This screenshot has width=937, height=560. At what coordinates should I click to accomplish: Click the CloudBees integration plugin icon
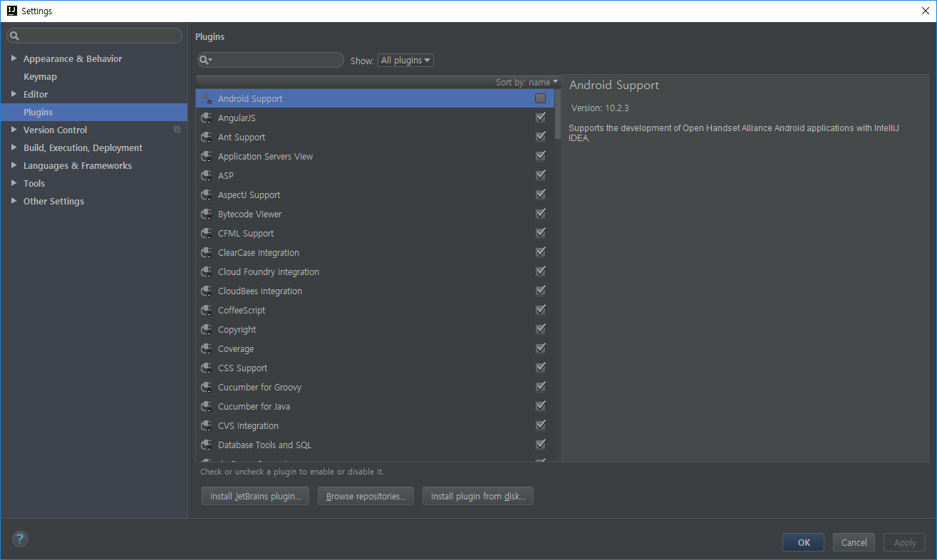[x=207, y=291]
